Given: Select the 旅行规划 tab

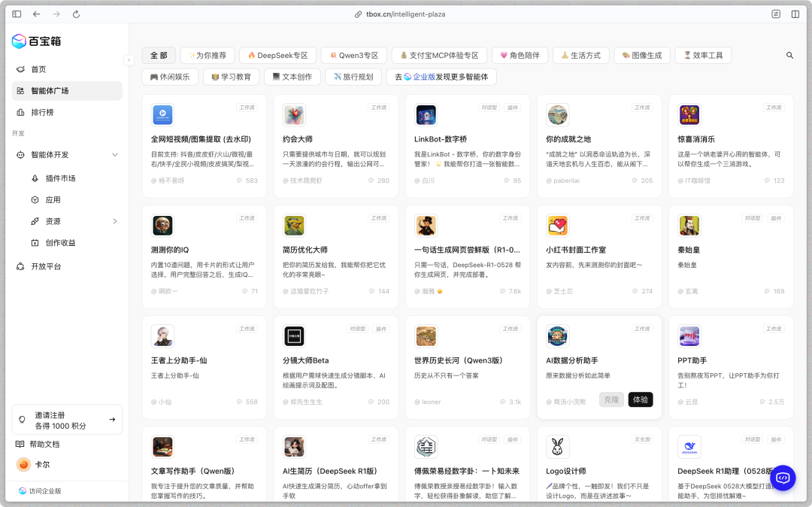Looking at the screenshot, I should (353, 77).
